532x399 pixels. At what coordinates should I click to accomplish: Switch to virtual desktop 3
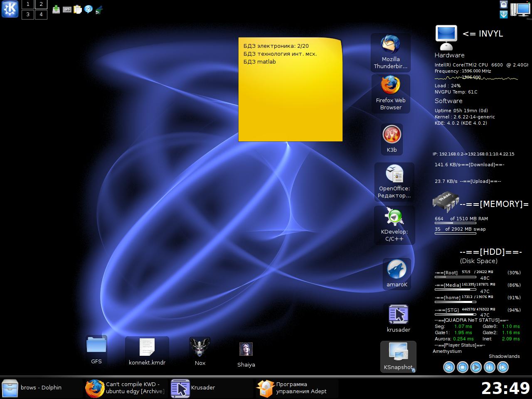click(28, 15)
